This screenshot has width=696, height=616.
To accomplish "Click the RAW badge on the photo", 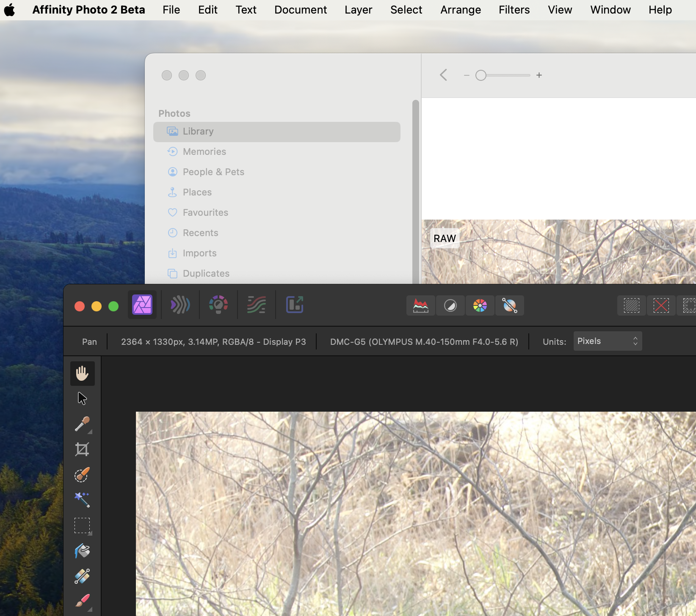I will point(445,238).
